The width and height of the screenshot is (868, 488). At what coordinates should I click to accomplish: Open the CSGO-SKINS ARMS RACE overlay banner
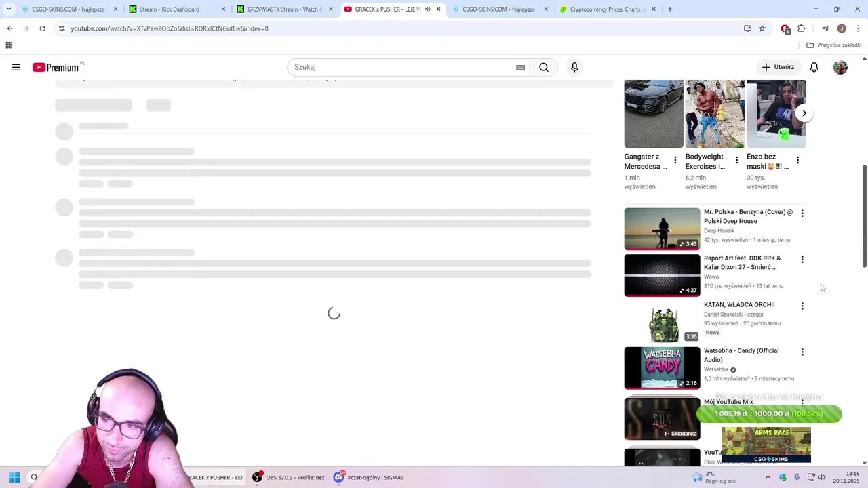click(766, 445)
